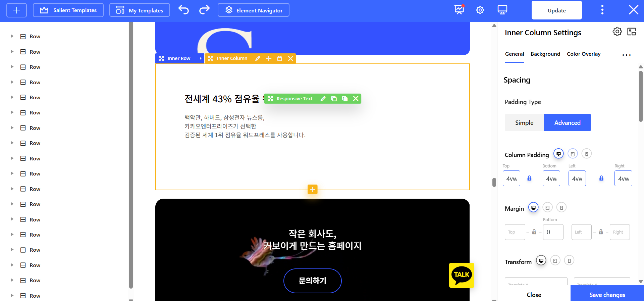This screenshot has width=644, height=301.
Task: Click the Margin Bottom input field
Action: pyautogui.click(x=553, y=232)
